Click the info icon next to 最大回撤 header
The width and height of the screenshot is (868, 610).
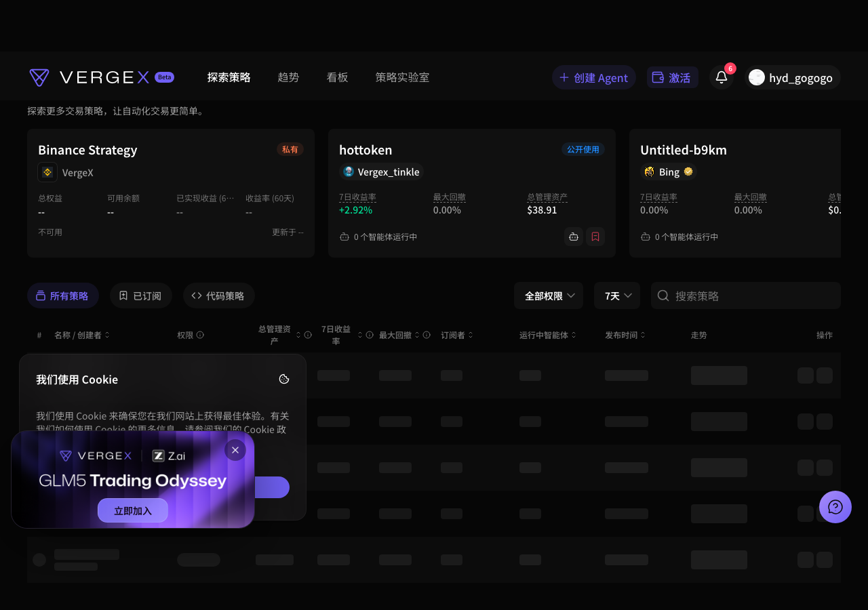[x=427, y=335]
